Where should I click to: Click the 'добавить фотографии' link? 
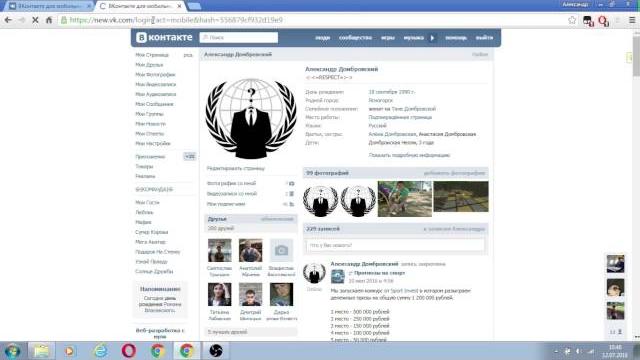tap(454, 173)
